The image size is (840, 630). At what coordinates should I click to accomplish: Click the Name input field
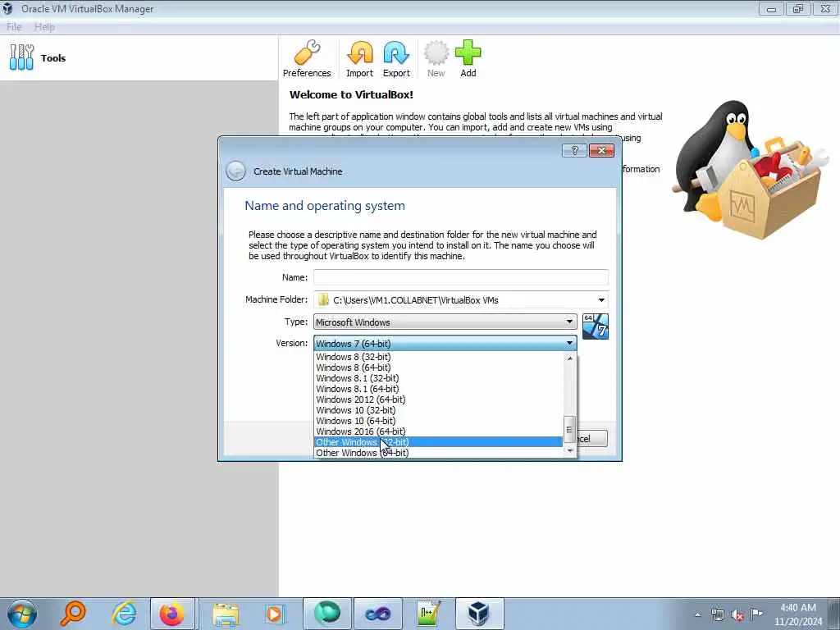(461, 277)
